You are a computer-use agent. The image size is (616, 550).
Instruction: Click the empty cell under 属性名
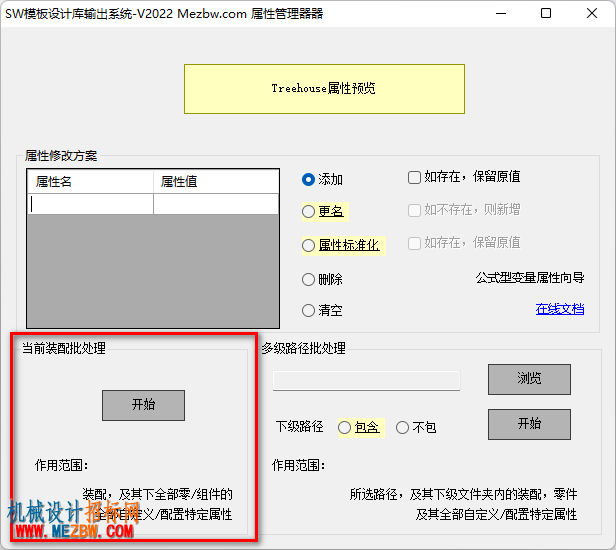click(90, 204)
